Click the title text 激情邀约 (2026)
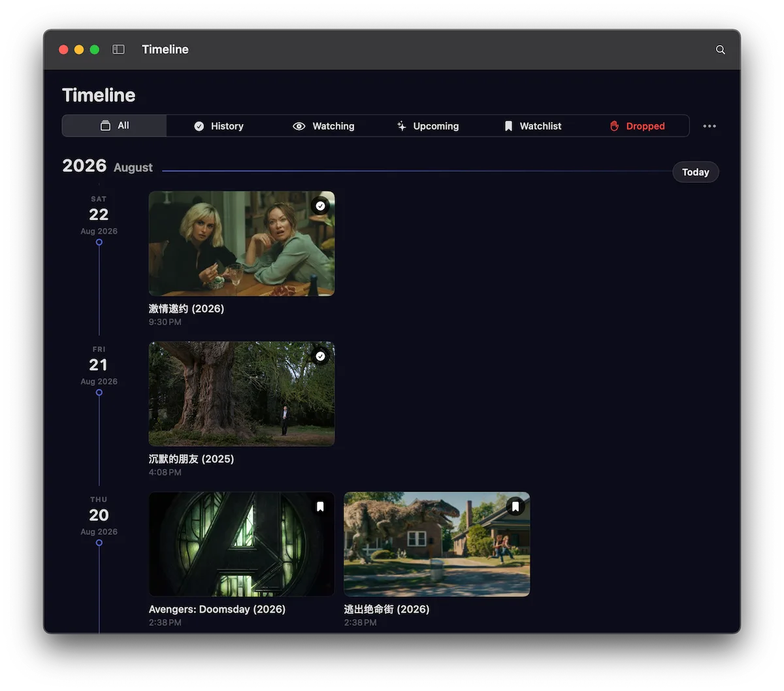 (x=186, y=309)
